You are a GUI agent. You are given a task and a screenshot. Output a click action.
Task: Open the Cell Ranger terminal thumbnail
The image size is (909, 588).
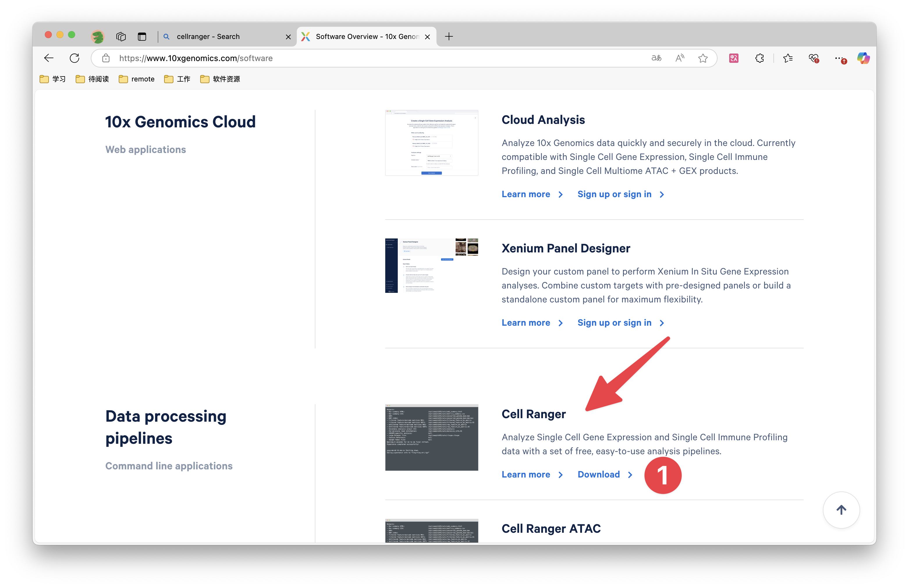432,438
